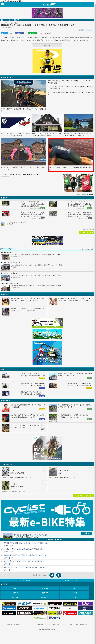The height and width of the screenshot is (644, 96).
Task: Click the Pinarello 15 Tour winners ad
Action: (x=47, y=61)
